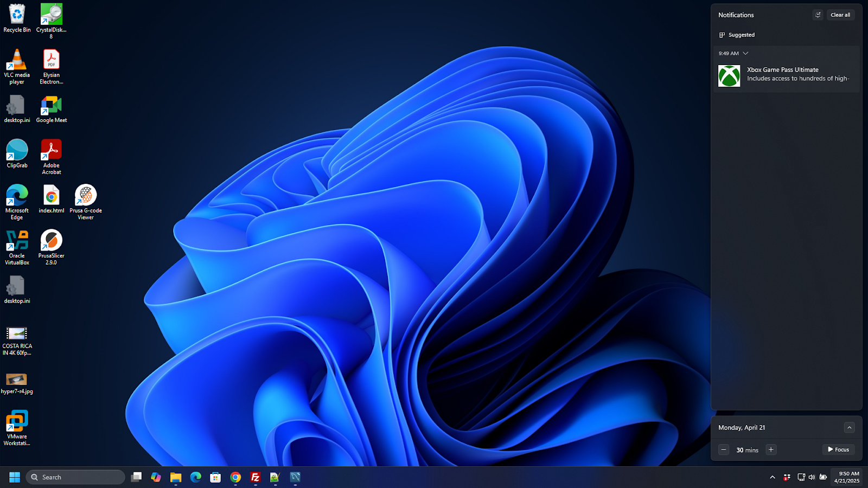This screenshot has width=868, height=488.
Task: Select the Elysian Electron PDF file
Action: point(51,67)
